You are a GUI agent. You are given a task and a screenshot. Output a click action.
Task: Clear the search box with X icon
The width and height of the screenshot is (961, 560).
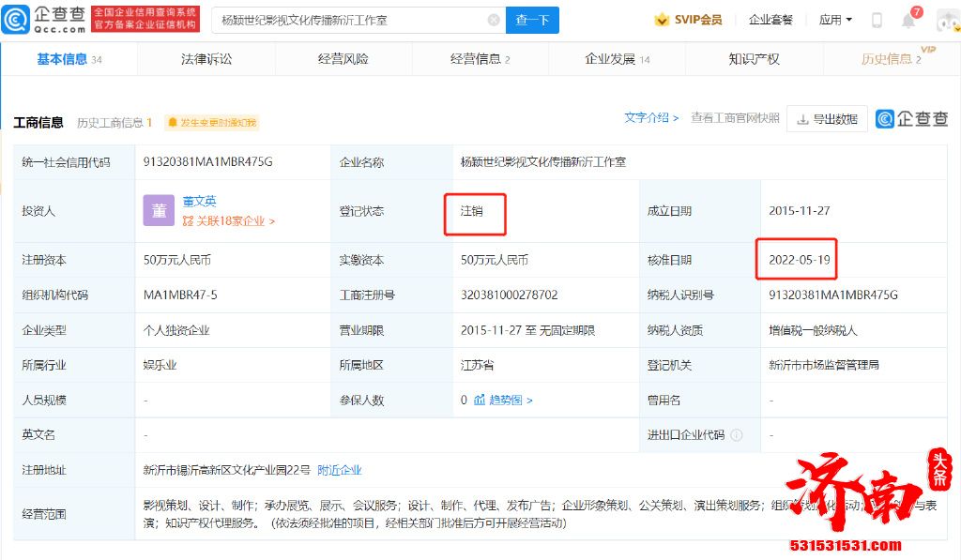(494, 20)
